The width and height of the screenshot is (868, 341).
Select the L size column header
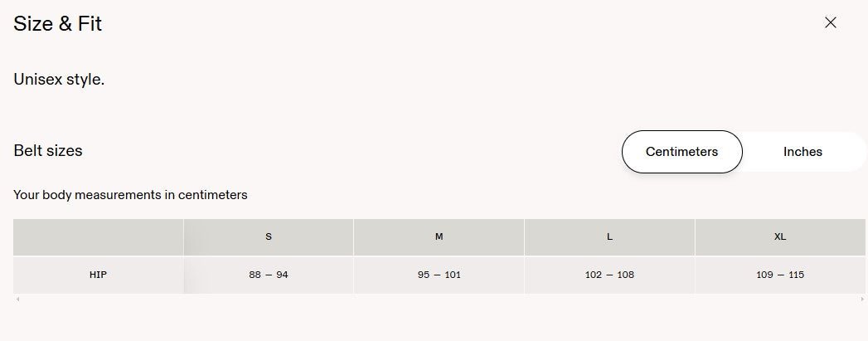click(609, 237)
